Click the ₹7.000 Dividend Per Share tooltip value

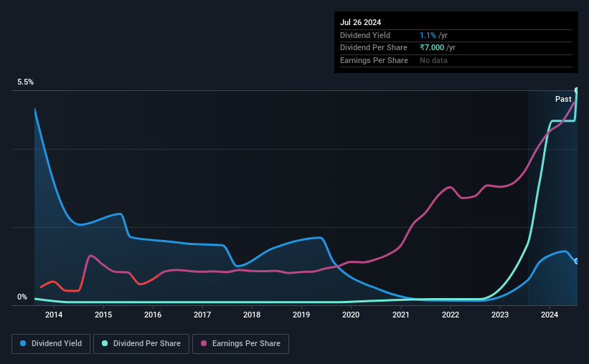coord(432,48)
